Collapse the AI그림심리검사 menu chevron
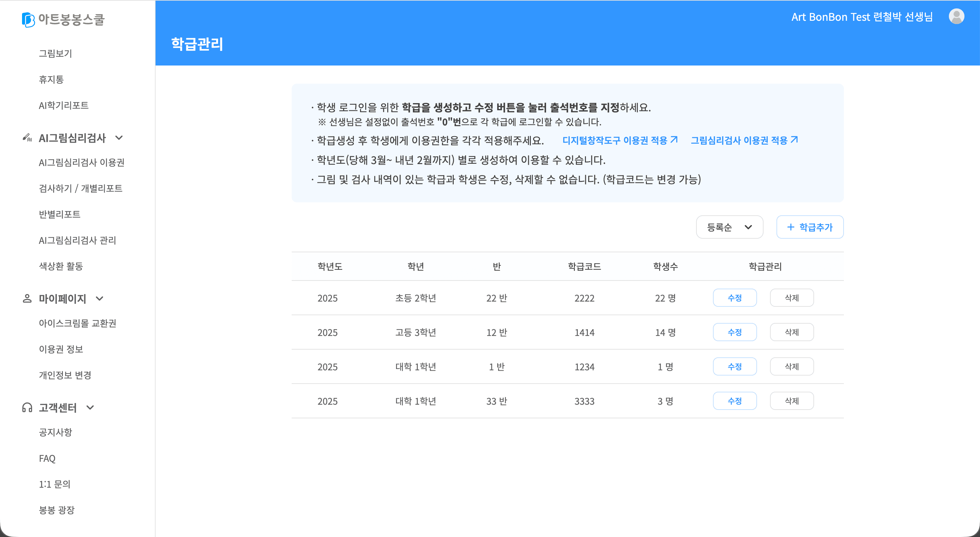Image resolution: width=980 pixels, height=537 pixels. [x=119, y=138]
